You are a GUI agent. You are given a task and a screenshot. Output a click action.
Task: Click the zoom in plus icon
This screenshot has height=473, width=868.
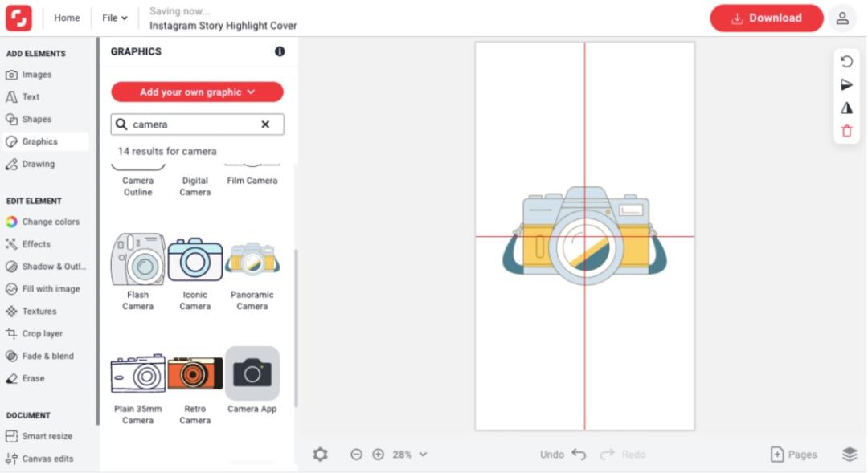click(378, 455)
